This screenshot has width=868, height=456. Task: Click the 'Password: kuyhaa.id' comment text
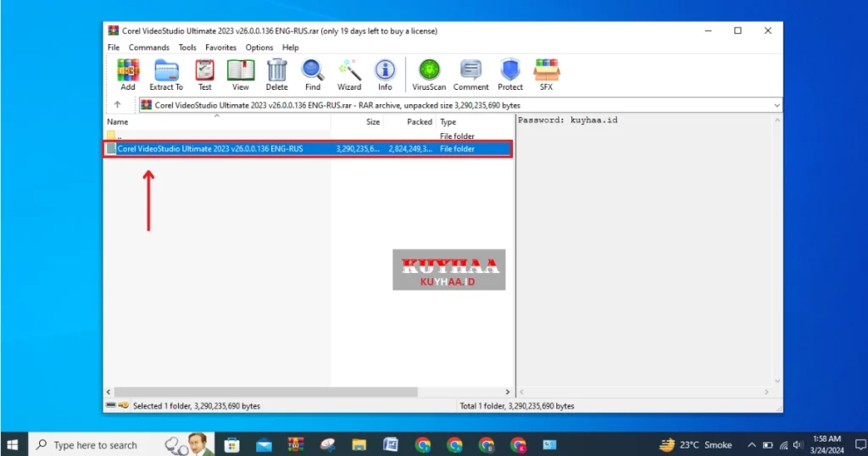click(x=567, y=120)
